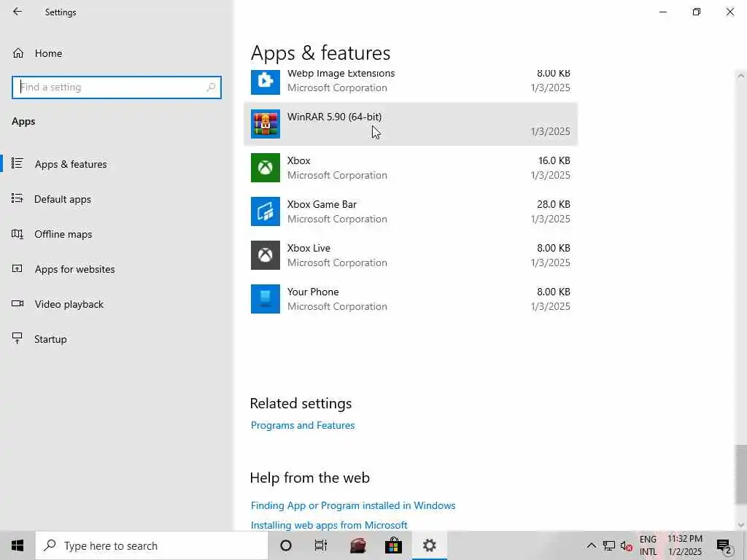Open Microsoft Store from taskbar
Viewport: 747px width, 560px height.
coord(393,545)
